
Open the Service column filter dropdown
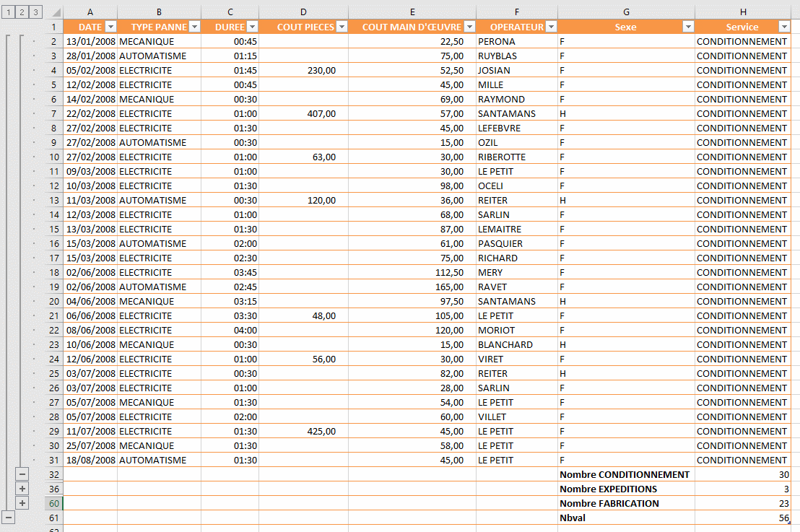tap(784, 27)
